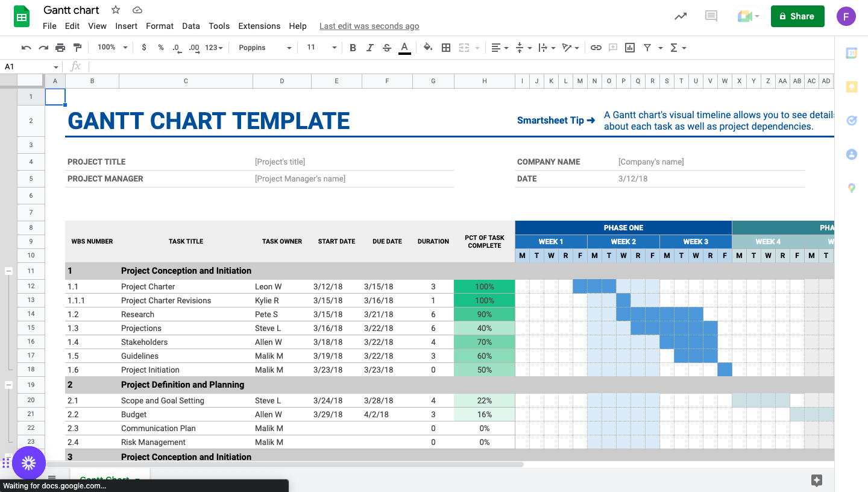Open Google Maps side panel icon
The height and width of the screenshot is (492, 868).
pos(852,188)
